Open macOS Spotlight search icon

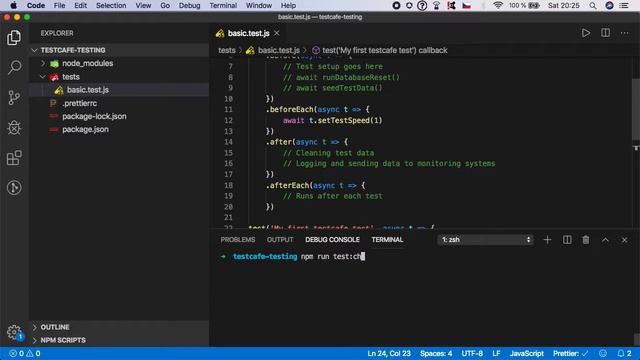pos(593,6)
